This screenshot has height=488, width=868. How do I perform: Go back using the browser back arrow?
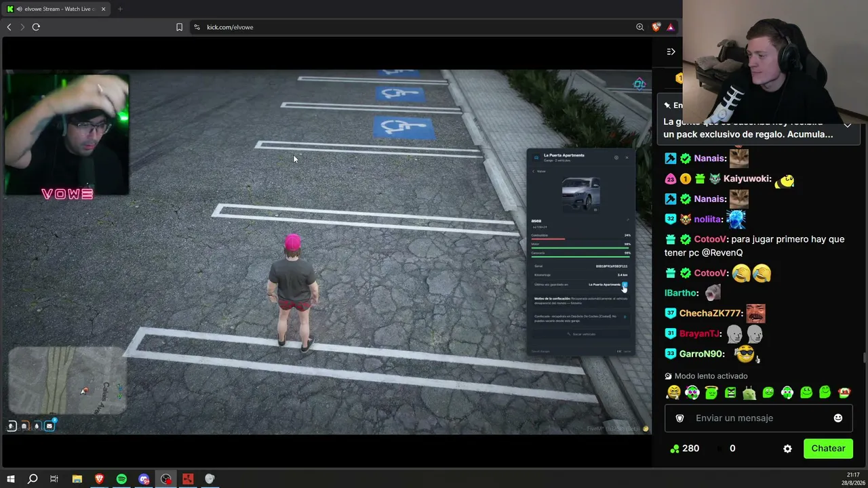pyautogui.click(x=9, y=27)
